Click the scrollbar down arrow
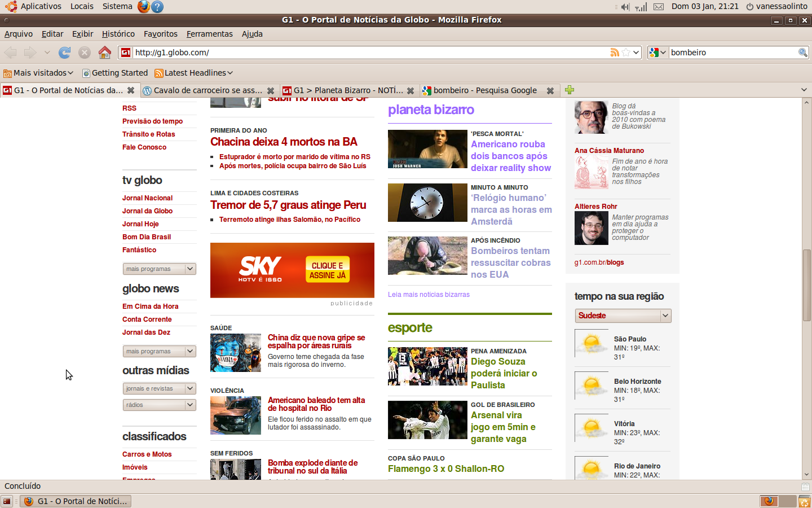 807,475
